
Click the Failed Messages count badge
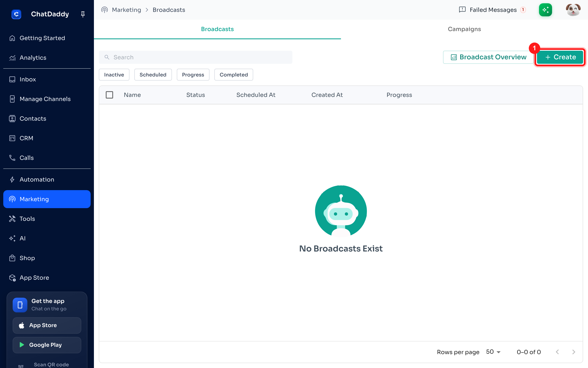[x=523, y=10]
